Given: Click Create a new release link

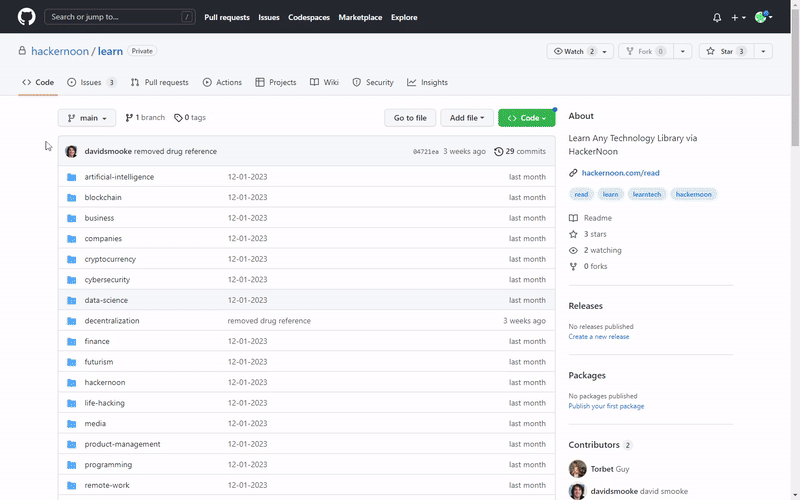Looking at the screenshot, I should tap(599, 337).
